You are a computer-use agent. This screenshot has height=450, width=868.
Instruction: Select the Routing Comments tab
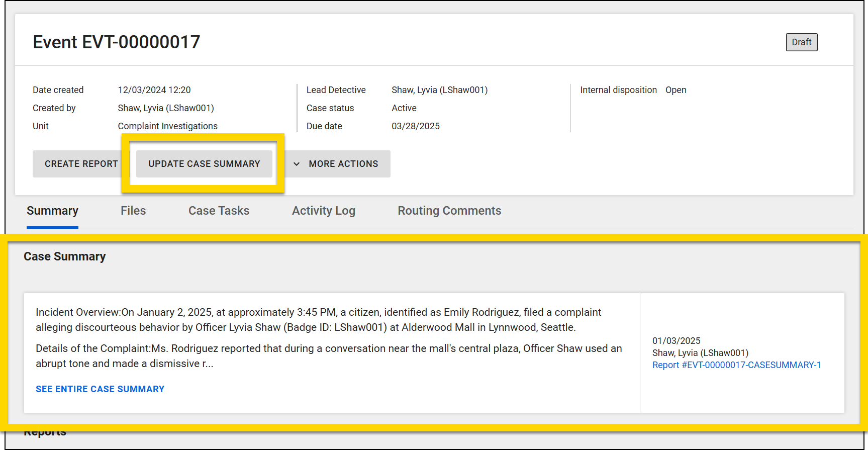click(449, 211)
